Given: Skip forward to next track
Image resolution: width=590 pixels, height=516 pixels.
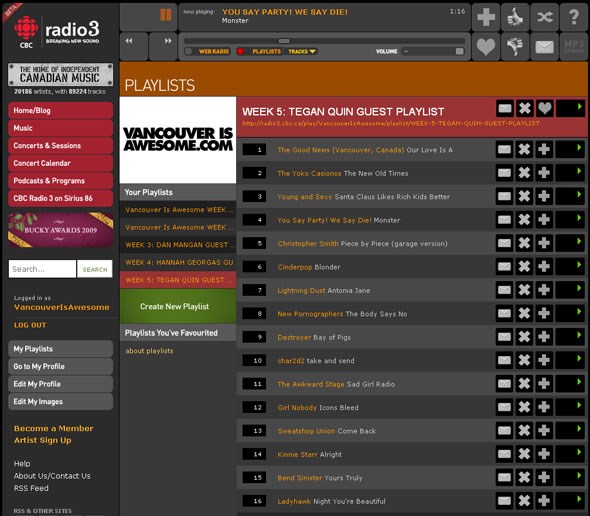Looking at the screenshot, I should (x=163, y=47).
